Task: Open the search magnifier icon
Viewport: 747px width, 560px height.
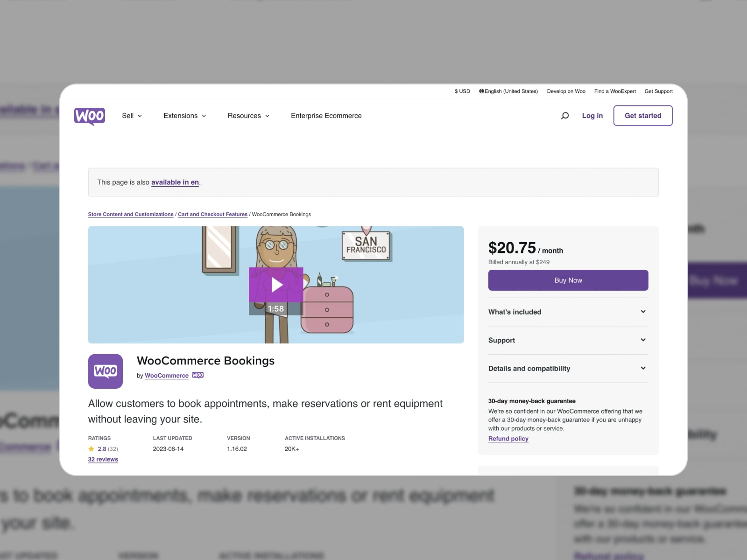Action: click(x=565, y=116)
